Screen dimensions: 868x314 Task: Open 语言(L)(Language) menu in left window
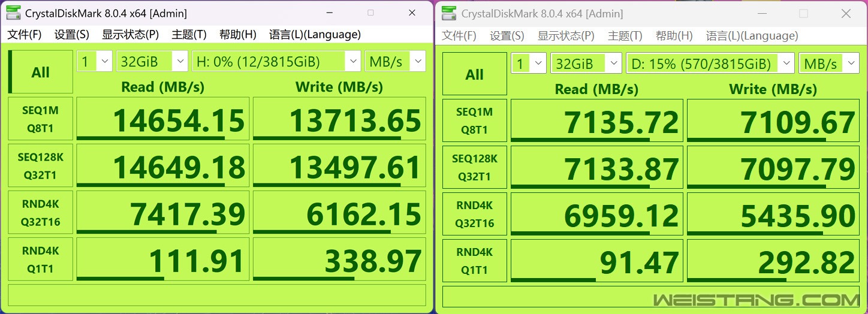(x=315, y=35)
